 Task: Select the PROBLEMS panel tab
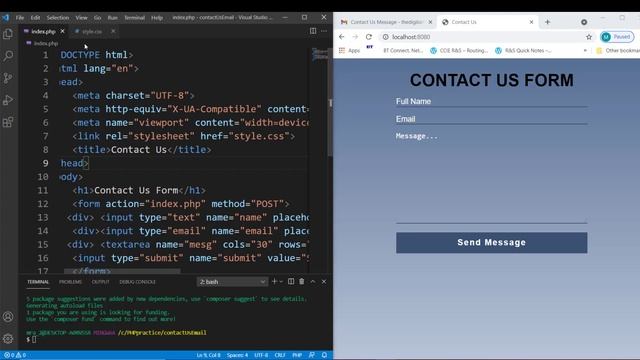(70, 282)
